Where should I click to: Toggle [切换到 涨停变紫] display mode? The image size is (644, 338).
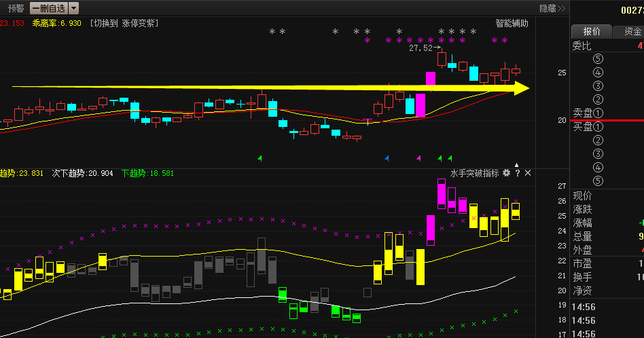coord(124,23)
